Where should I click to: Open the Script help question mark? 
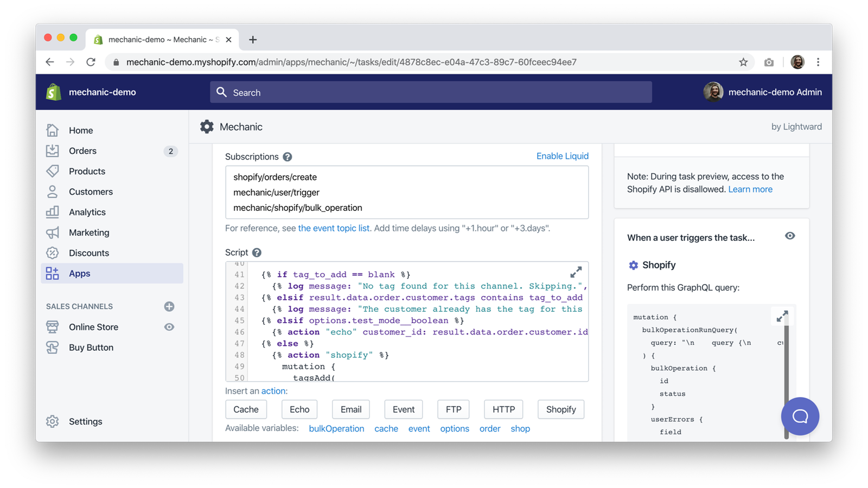[x=257, y=253]
